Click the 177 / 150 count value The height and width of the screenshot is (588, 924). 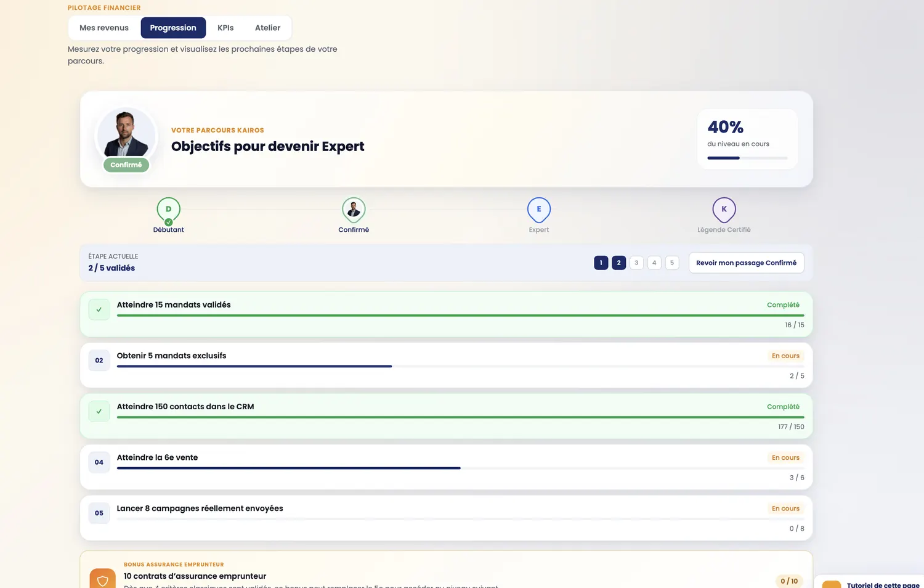click(791, 427)
